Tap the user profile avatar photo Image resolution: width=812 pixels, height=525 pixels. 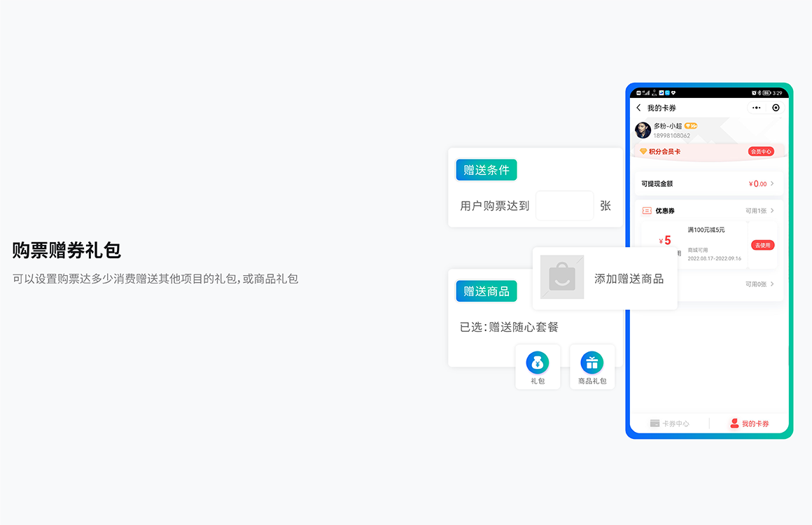click(x=643, y=130)
